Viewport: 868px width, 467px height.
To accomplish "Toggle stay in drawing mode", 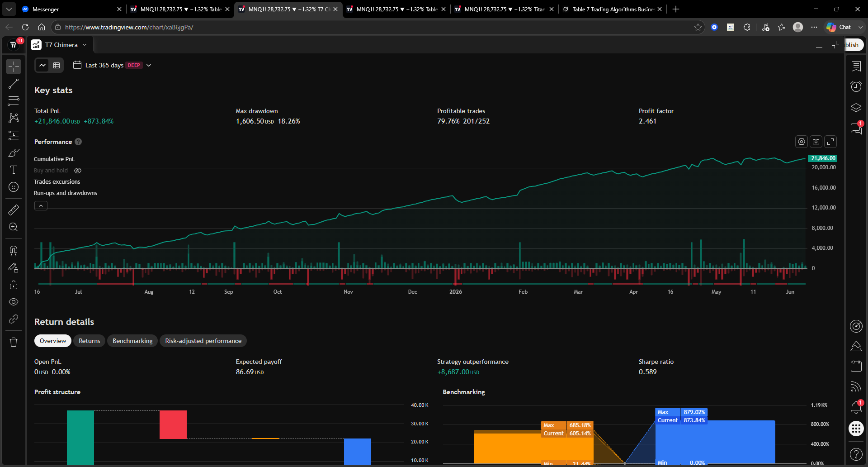I will point(14,267).
